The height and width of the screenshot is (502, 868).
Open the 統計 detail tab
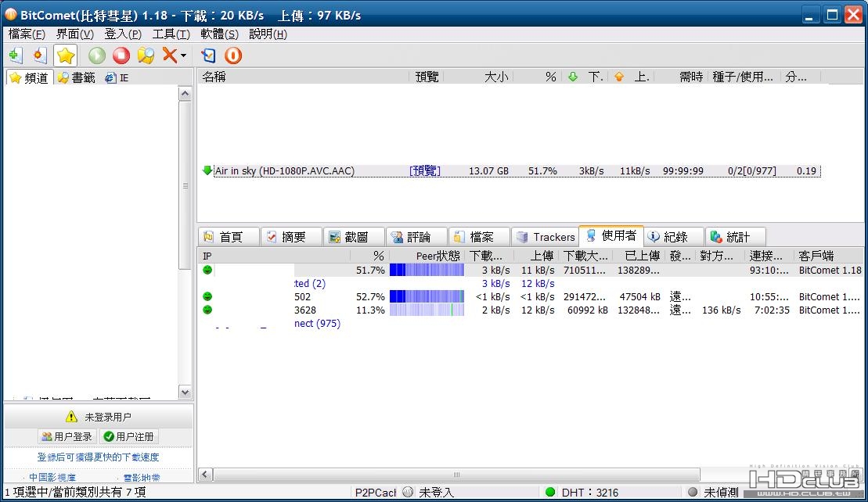click(736, 237)
